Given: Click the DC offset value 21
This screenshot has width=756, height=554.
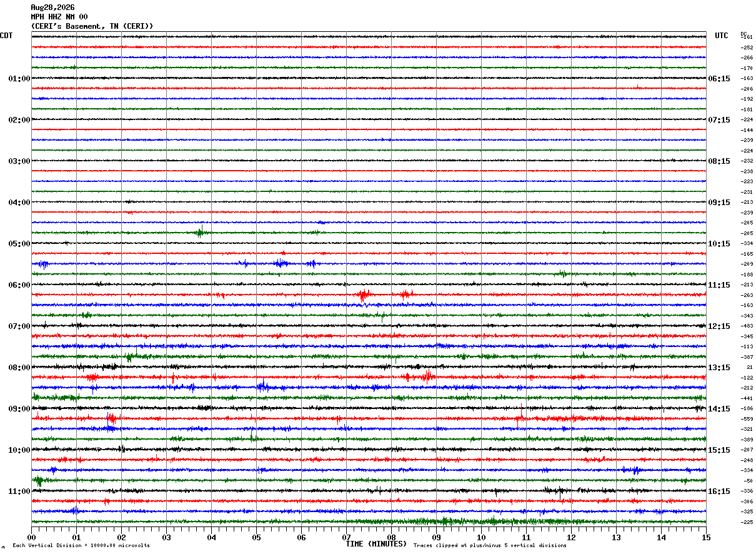Looking at the screenshot, I should (x=749, y=368).
